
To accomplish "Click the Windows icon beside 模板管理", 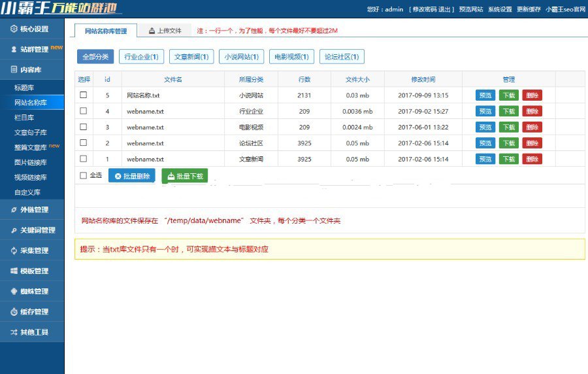I will click(14, 271).
